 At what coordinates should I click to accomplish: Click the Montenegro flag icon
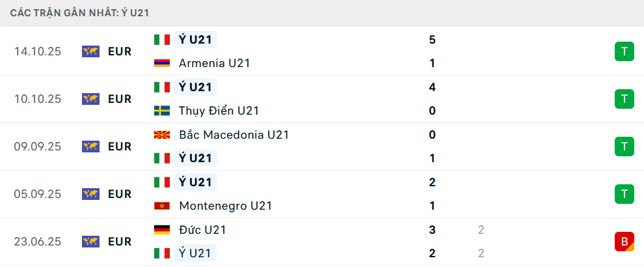[162, 206]
